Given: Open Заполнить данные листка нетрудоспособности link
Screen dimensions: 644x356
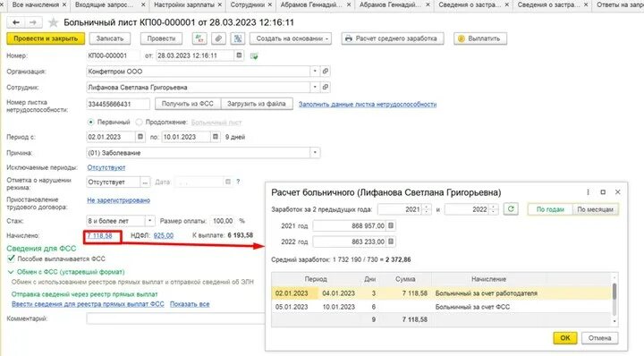Looking at the screenshot, I should (368, 105).
